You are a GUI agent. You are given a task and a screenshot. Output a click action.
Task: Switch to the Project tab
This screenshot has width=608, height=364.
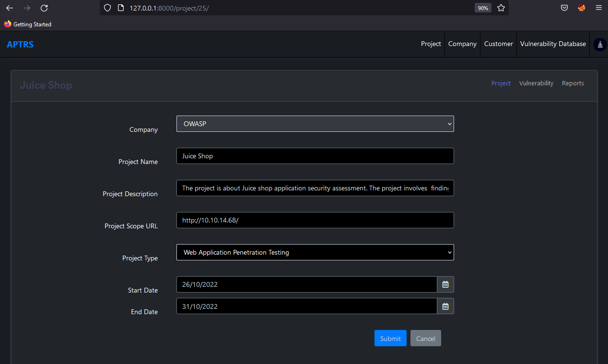[501, 83]
